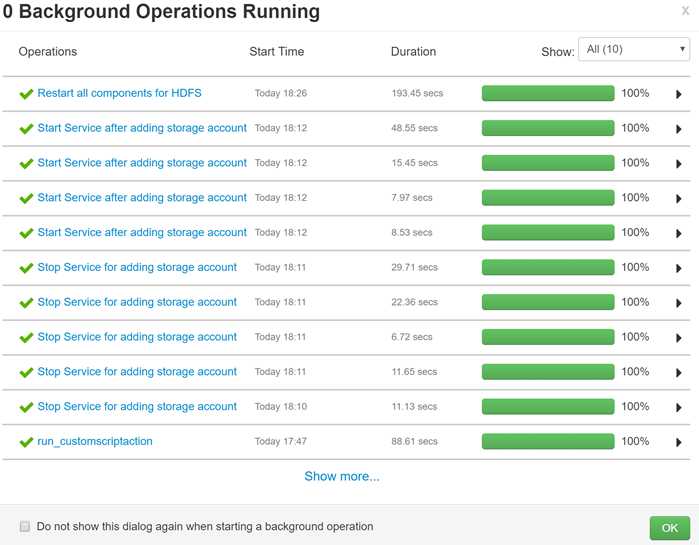699x545 pixels.
Task: Click the 'Today 18:26' start time
Action: tap(281, 93)
